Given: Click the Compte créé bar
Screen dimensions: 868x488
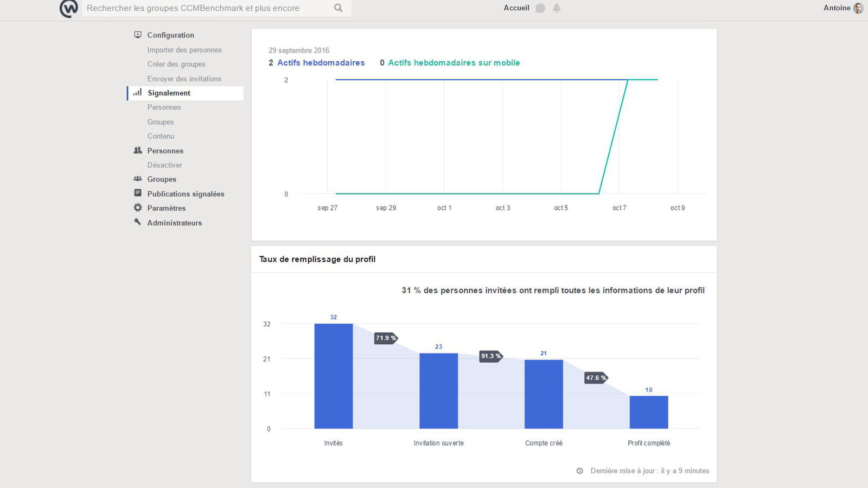Looking at the screenshot, I should point(544,394).
